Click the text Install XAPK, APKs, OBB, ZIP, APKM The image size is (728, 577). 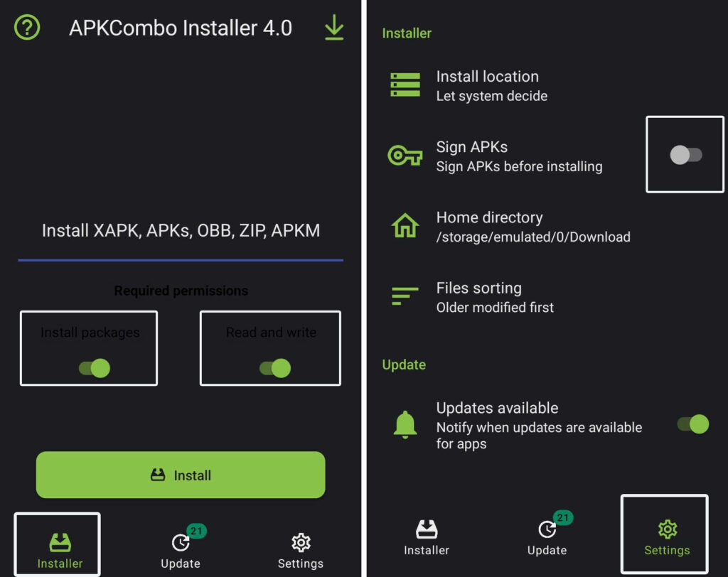181,230
